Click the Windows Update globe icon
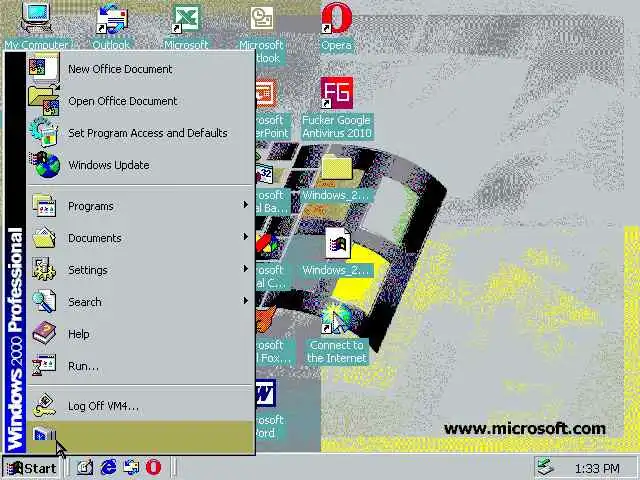640x480 pixels. tap(45, 164)
